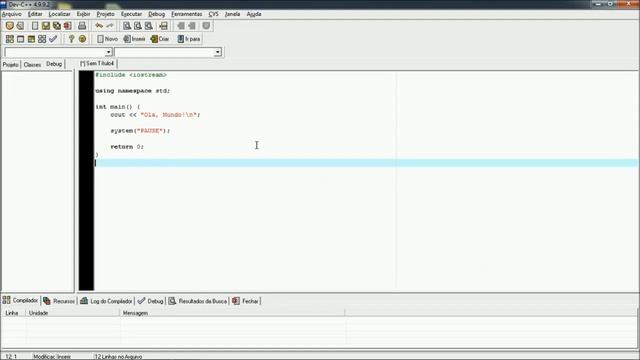Click the grayed Remove from Project icon

point(191,26)
